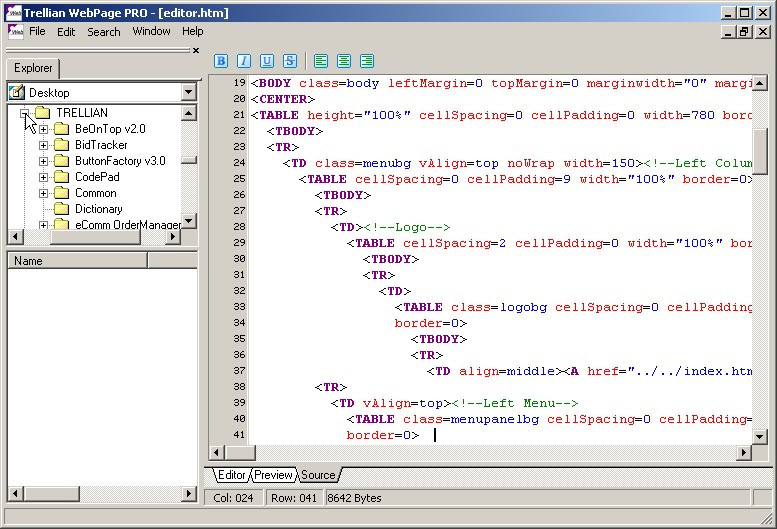Click the <!--Logo--> comment on line 28
This screenshot has width=777, height=529.
pyautogui.click(x=407, y=227)
